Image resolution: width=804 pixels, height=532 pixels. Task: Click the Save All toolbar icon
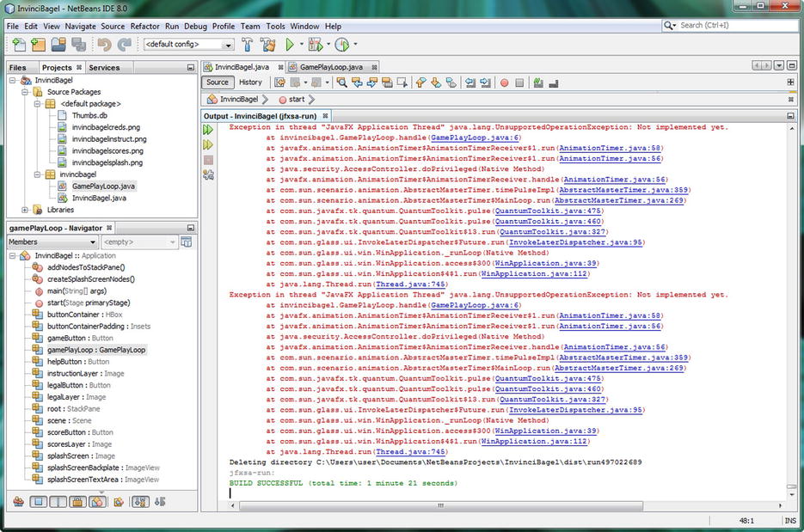tap(78, 45)
